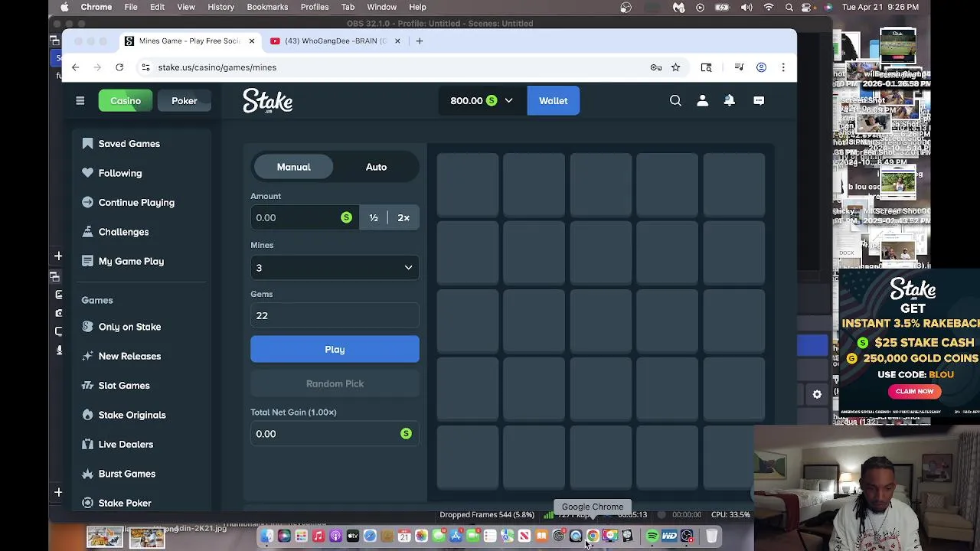Open the Stake Originals link

click(132, 415)
